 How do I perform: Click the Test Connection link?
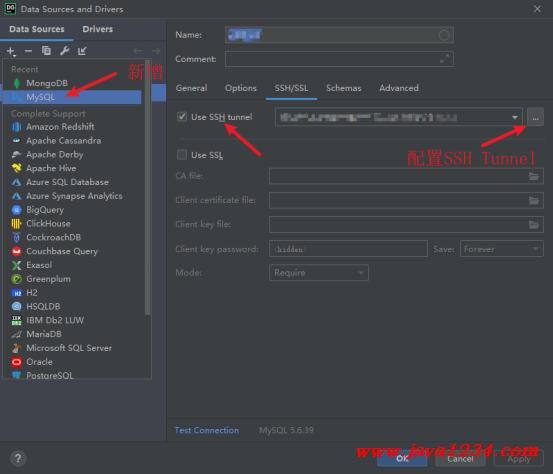[207, 431]
